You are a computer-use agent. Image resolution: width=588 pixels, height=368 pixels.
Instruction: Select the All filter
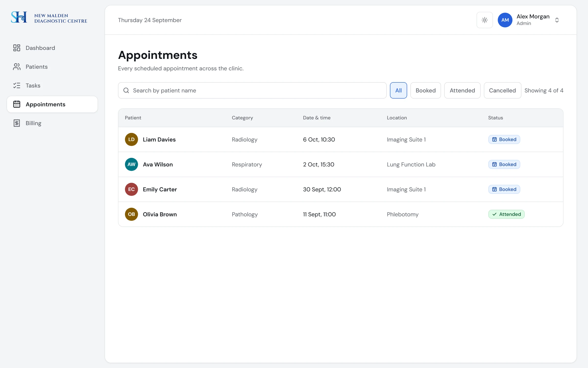tap(398, 91)
